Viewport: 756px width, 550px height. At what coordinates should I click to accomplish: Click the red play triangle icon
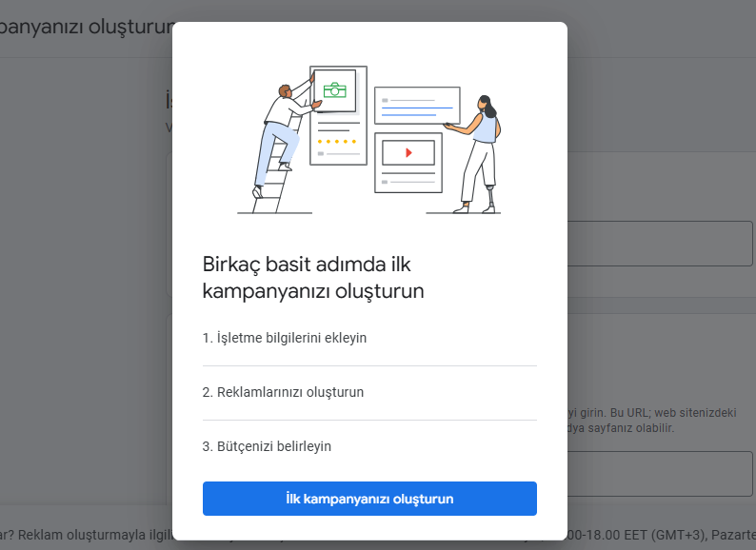click(408, 153)
